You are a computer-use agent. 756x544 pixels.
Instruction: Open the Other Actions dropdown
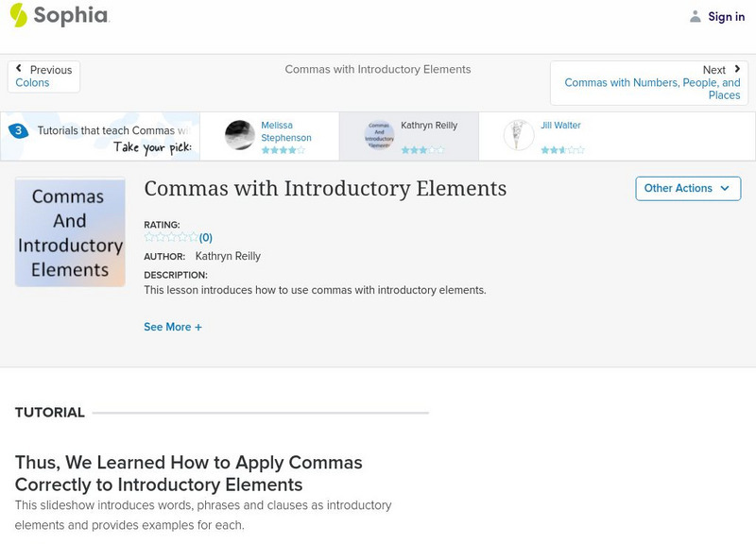point(688,188)
